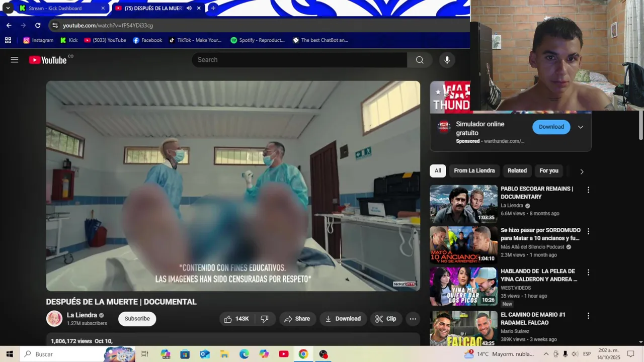644x362 pixels.
Task: Open options for Yina Calderon video
Action: (588, 273)
